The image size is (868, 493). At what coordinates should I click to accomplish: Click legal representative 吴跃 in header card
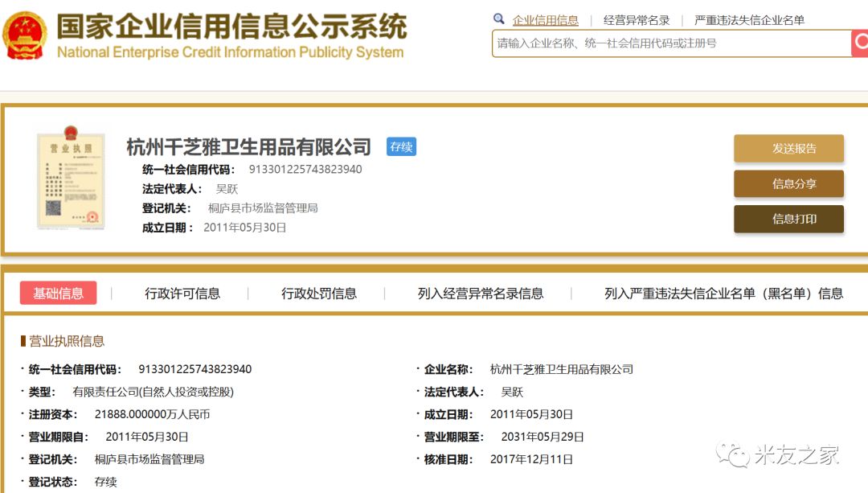[227, 189]
